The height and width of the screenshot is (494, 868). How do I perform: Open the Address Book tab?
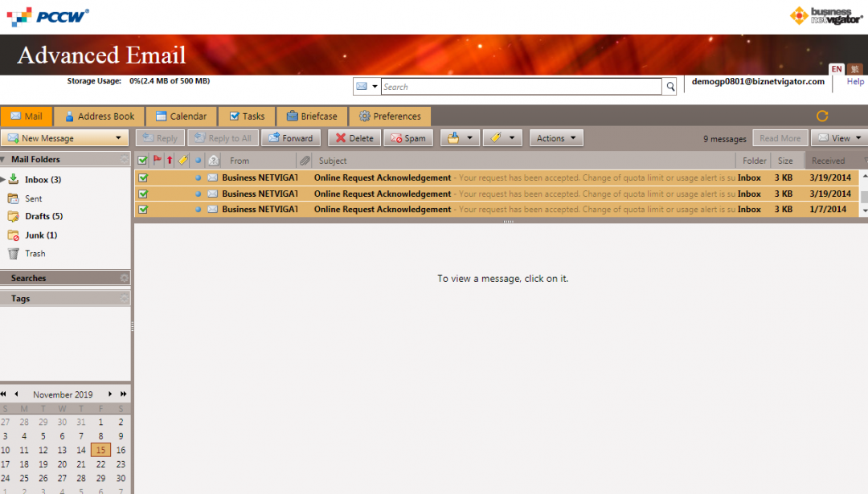coord(98,116)
